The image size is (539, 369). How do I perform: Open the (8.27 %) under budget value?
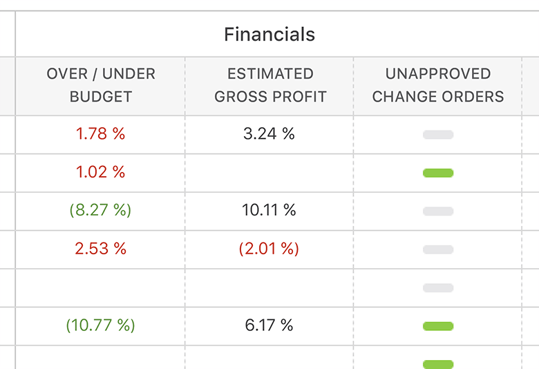coord(100,210)
